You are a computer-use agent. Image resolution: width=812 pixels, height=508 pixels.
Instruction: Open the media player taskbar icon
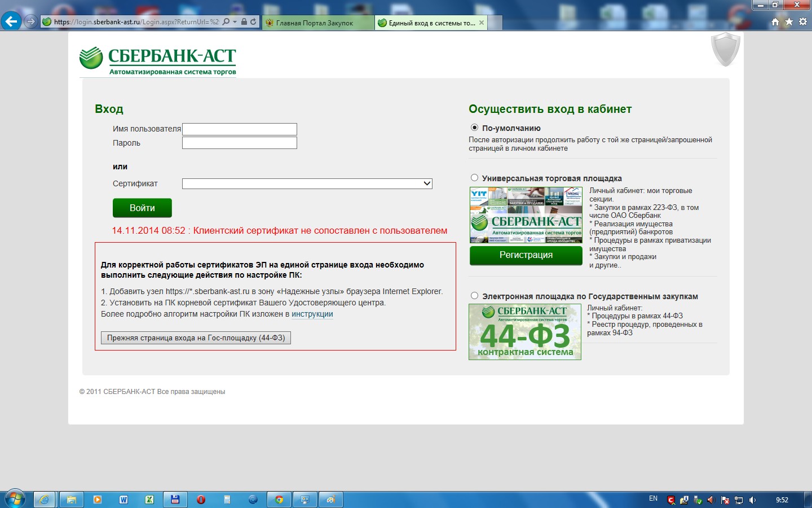click(x=98, y=500)
